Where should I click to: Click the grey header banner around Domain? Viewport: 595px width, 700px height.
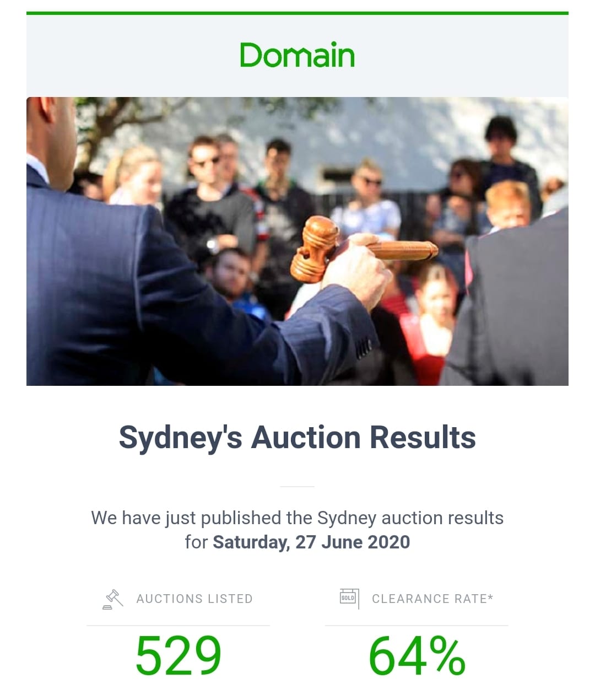pyautogui.click(x=297, y=56)
